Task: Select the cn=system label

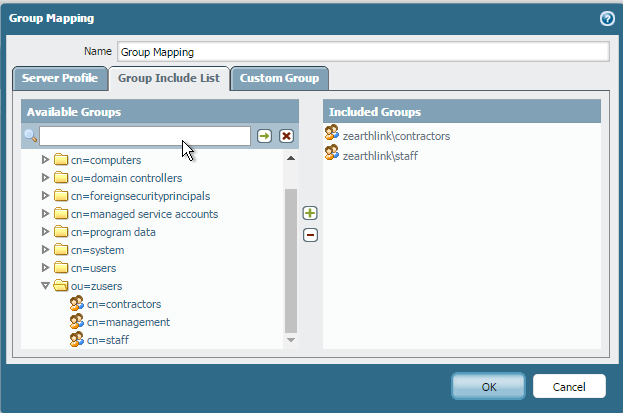Action: (98, 250)
